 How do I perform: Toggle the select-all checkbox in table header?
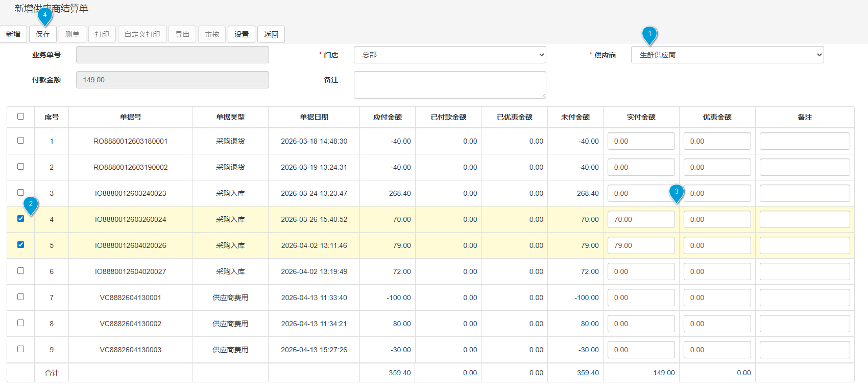coord(21,117)
